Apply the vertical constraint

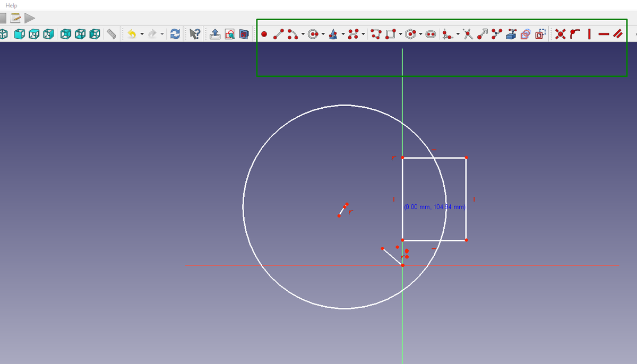pos(589,34)
